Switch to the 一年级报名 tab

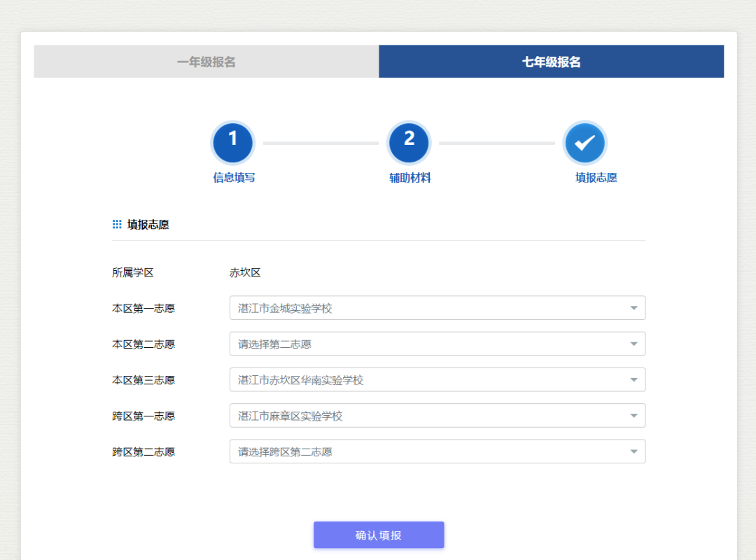(206, 62)
